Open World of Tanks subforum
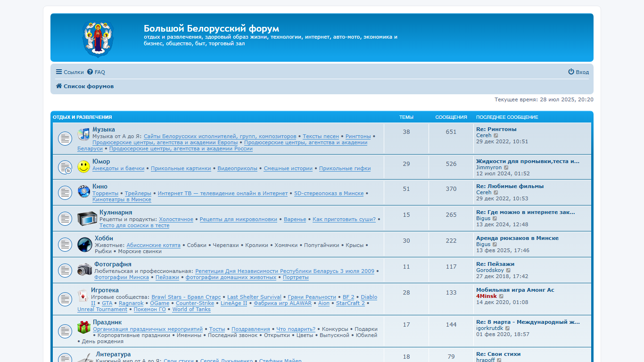Screen dimensions: 644x362 191,309
